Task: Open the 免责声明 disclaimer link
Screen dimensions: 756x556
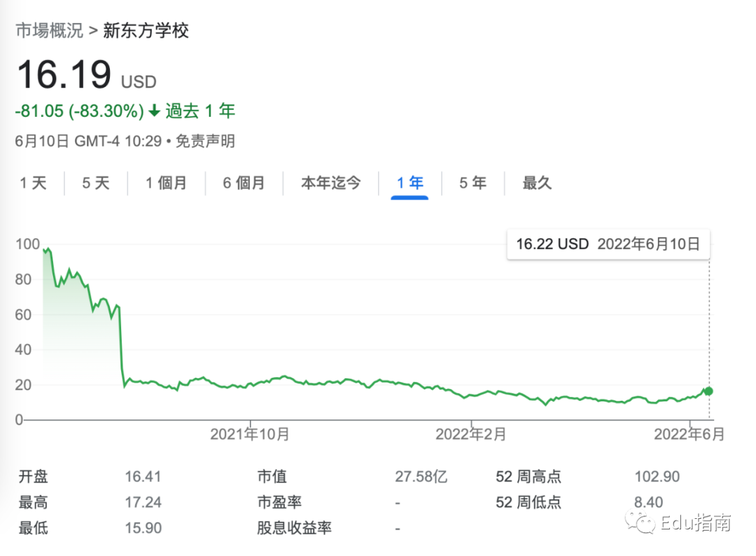Action: coord(205,141)
